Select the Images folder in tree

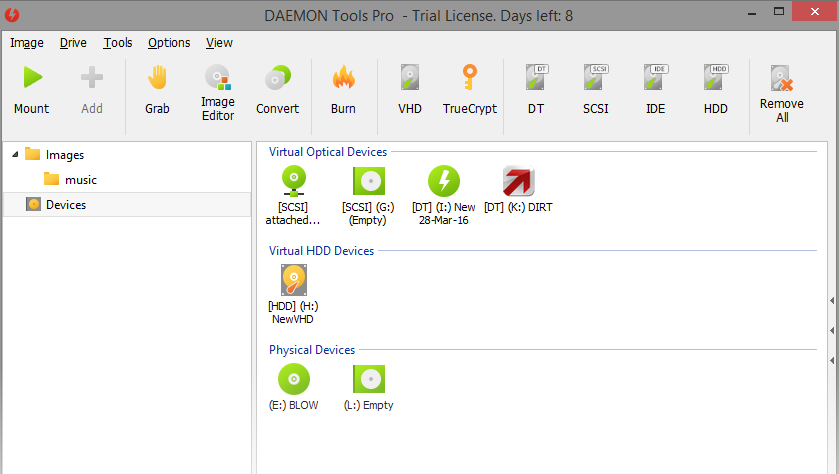(x=55, y=155)
